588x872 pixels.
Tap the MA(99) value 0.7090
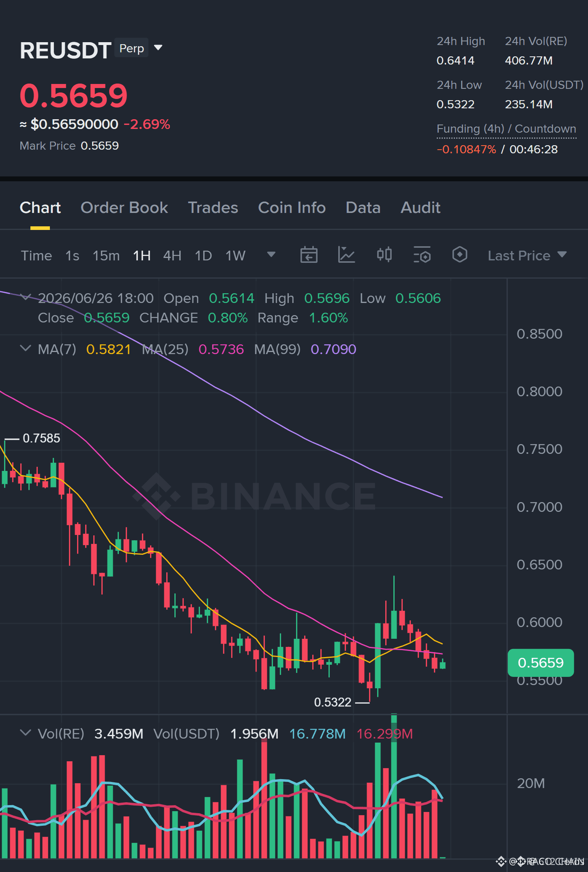click(x=333, y=349)
